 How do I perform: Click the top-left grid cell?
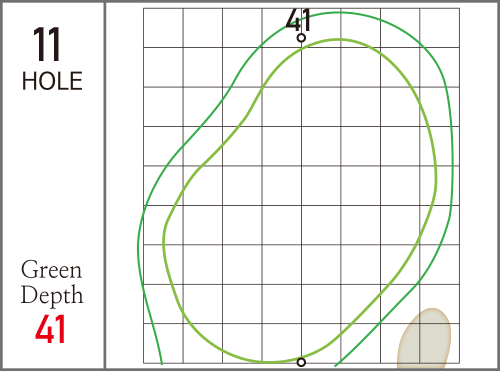[163, 28]
